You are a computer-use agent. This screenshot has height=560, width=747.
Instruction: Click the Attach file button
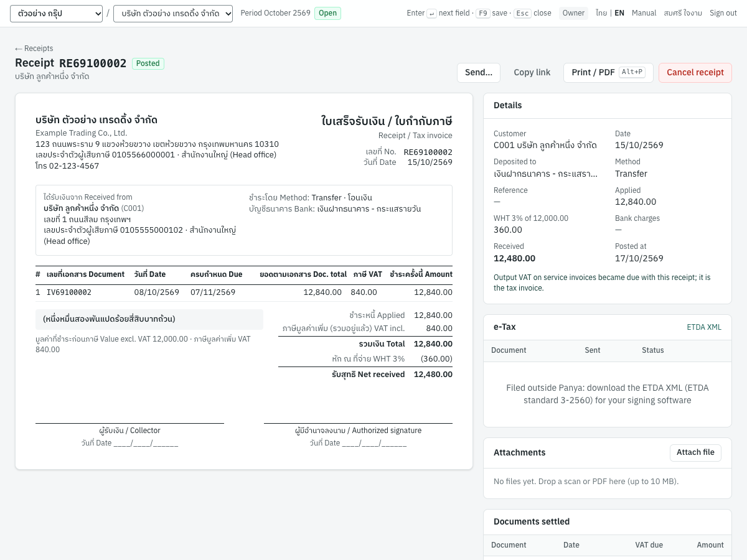point(695,452)
